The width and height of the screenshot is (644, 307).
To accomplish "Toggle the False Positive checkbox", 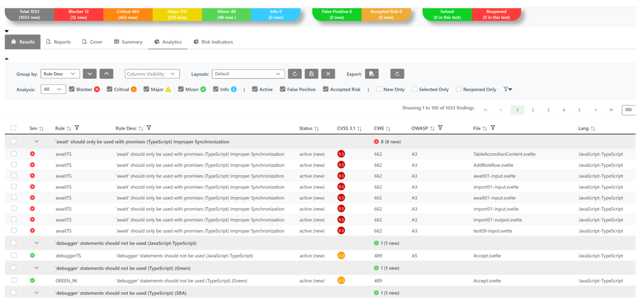I will pos(283,89).
